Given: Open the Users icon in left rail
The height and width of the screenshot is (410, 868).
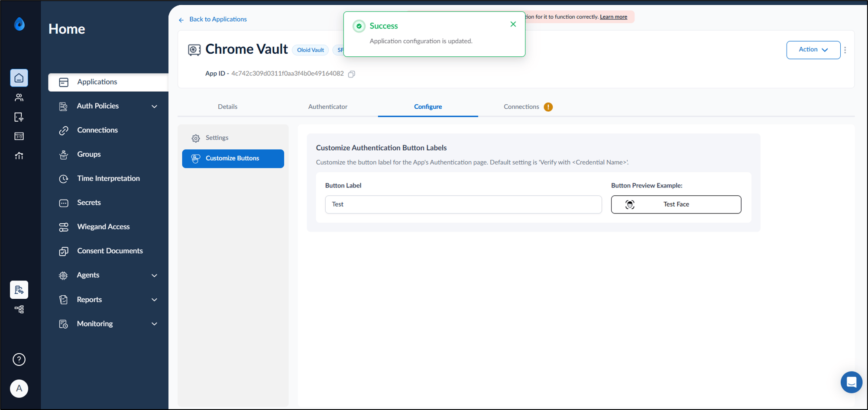Looking at the screenshot, I should point(19,97).
